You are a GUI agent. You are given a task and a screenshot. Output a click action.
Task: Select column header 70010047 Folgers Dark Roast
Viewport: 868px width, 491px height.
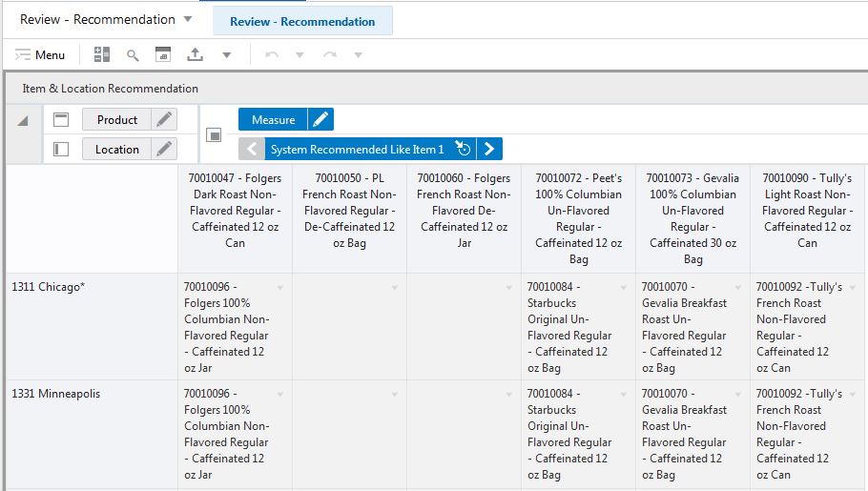(235, 218)
